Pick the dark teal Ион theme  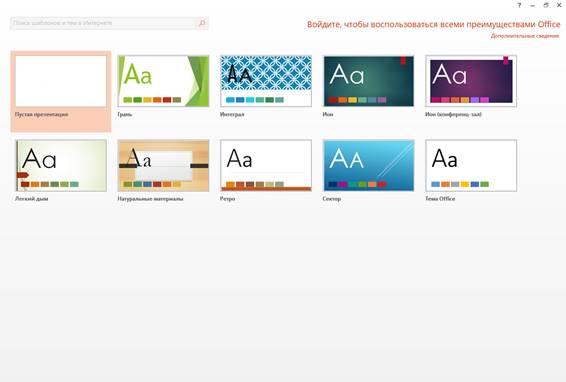click(369, 81)
